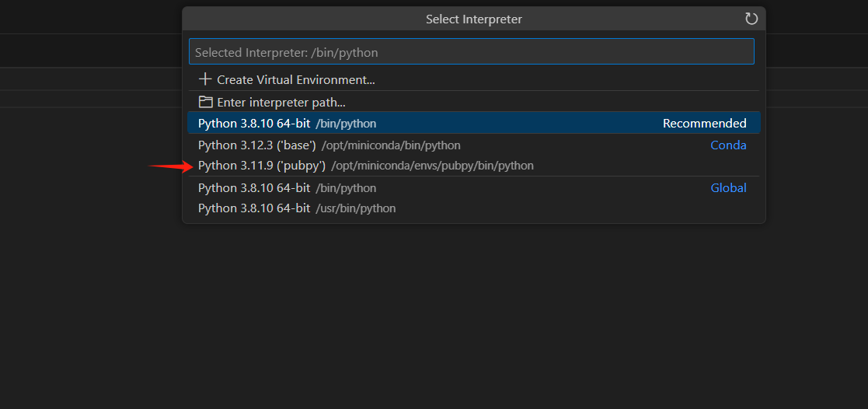The image size is (868, 409).
Task: Refresh the interpreter list
Action: (751, 19)
